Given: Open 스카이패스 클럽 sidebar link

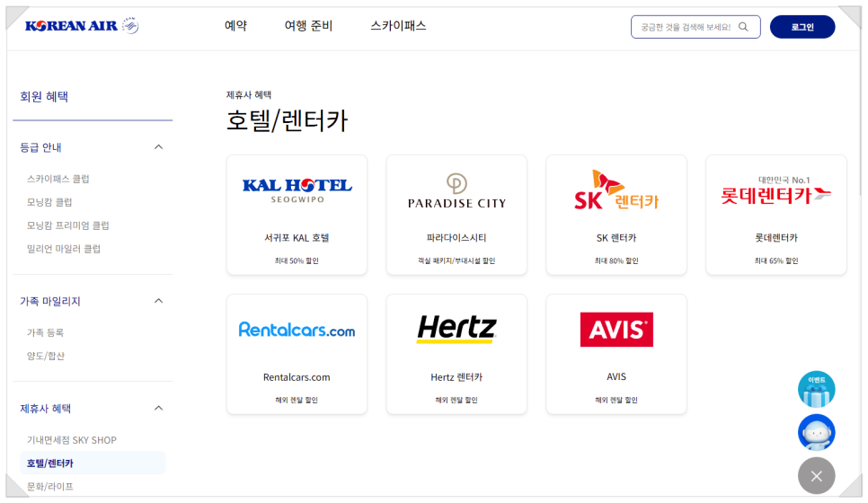Looking at the screenshot, I should [x=58, y=179].
